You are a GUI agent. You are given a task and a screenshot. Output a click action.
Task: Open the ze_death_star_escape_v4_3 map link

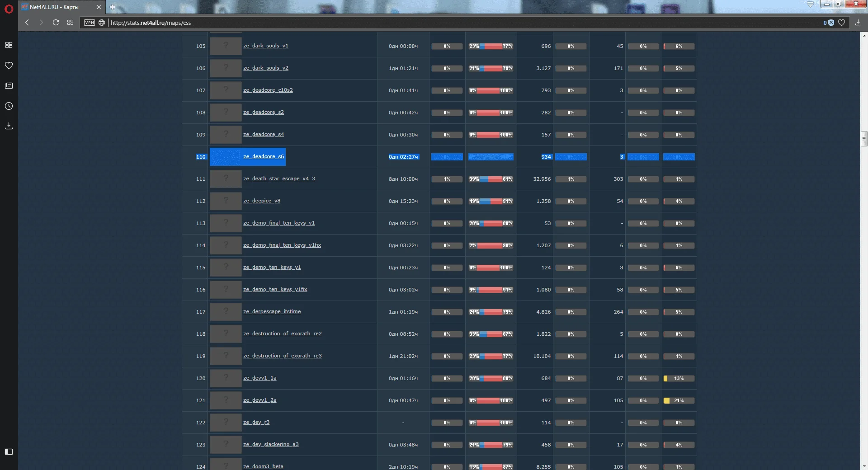(x=279, y=179)
